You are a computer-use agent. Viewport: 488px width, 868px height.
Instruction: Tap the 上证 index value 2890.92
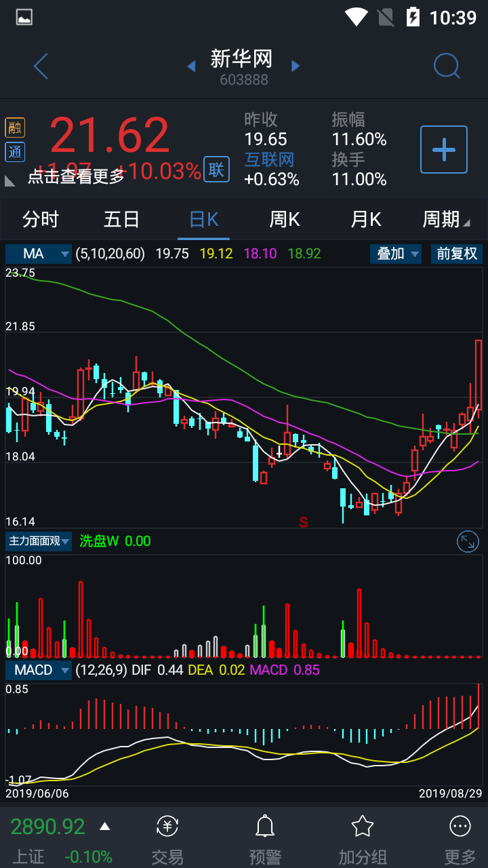click(47, 827)
